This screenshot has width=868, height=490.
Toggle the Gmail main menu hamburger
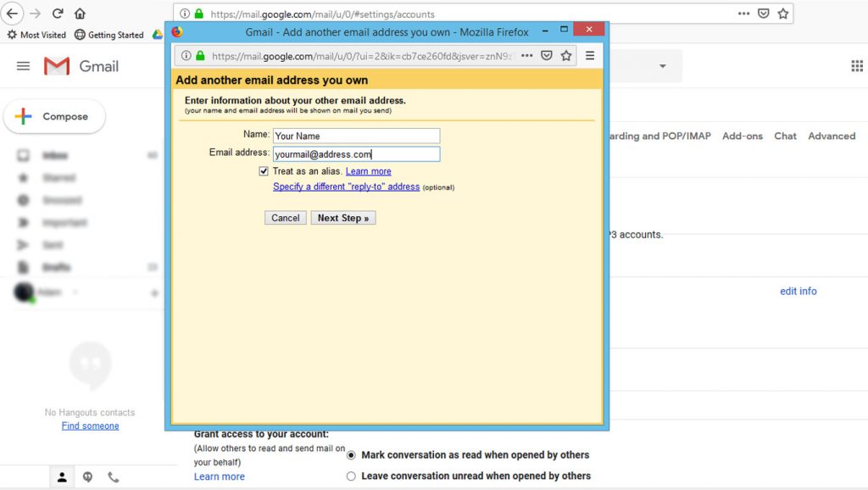pos(23,66)
